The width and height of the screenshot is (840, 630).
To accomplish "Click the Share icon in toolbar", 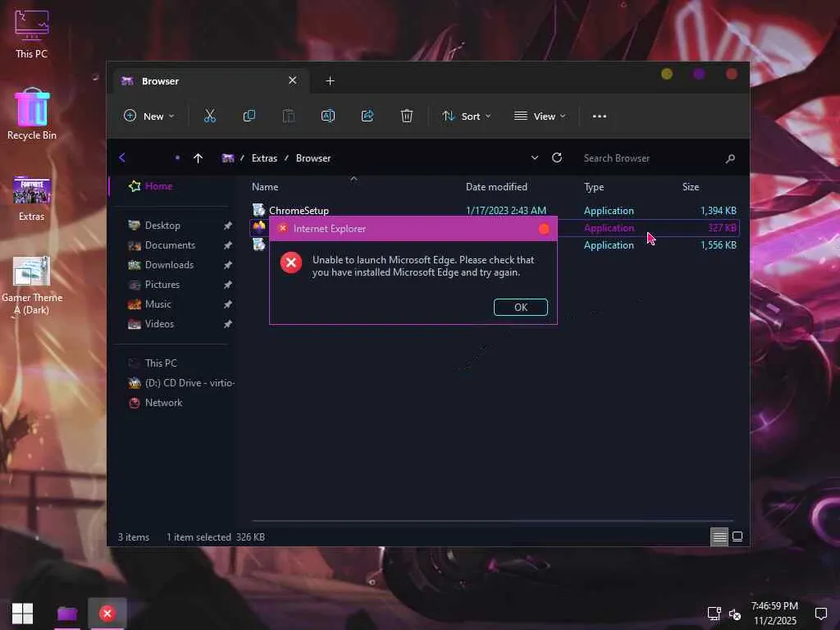I will [367, 116].
